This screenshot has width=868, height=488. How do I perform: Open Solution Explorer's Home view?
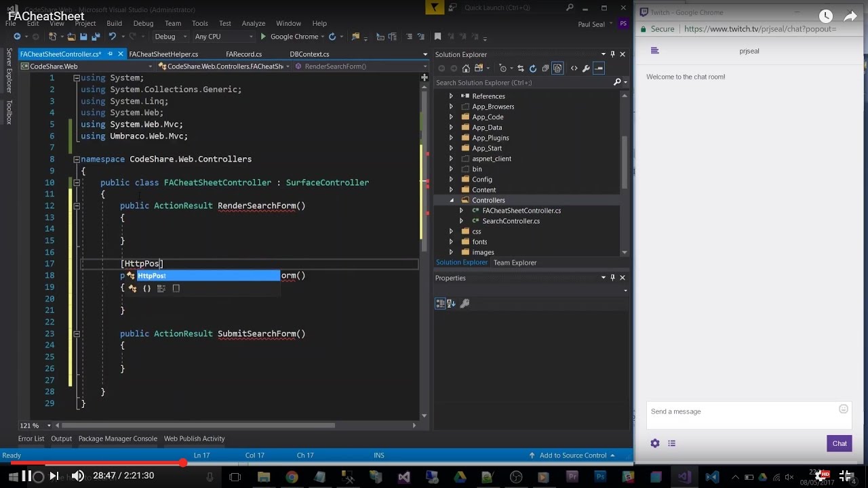[x=467, y=68]
